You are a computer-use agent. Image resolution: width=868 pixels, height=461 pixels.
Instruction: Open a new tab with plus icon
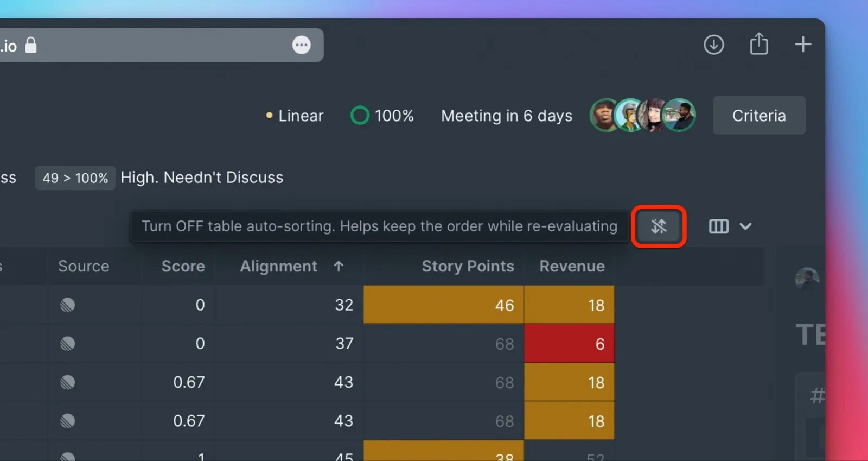[803, 45]
